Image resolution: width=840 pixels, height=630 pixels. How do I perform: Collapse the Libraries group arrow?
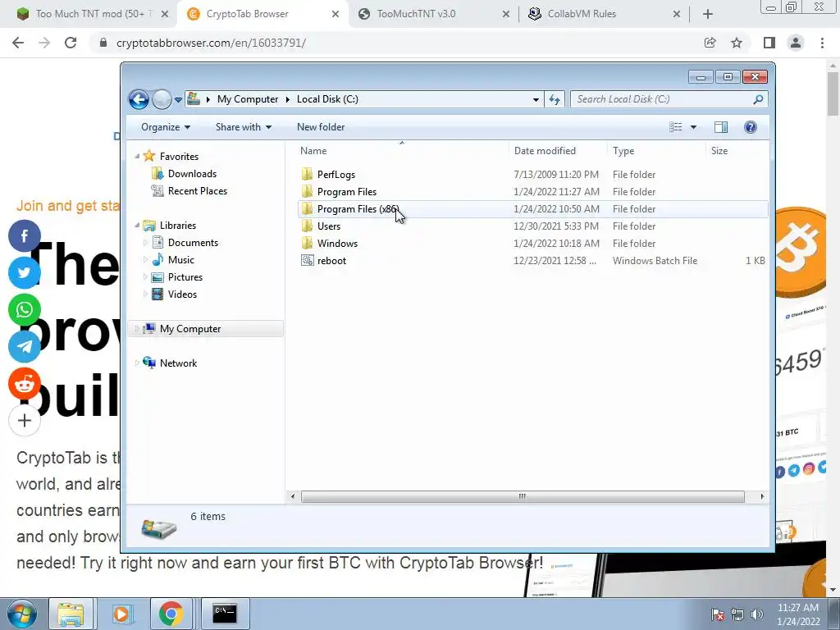click(x=137, y=226)
